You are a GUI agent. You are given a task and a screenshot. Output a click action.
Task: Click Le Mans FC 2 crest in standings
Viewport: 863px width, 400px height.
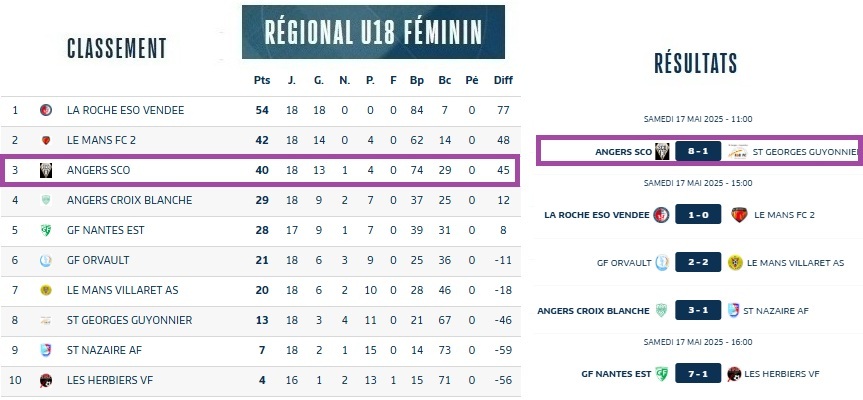point(45,140)
